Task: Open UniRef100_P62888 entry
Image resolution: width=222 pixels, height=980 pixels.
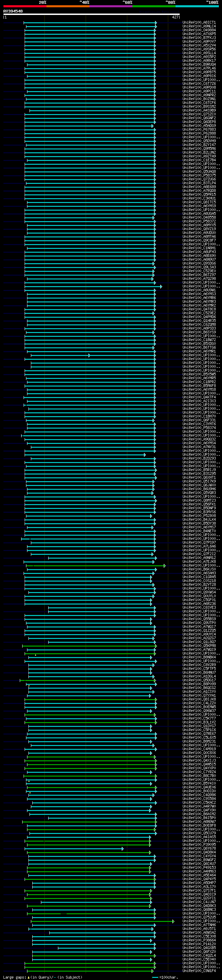Action: (199, 133)
